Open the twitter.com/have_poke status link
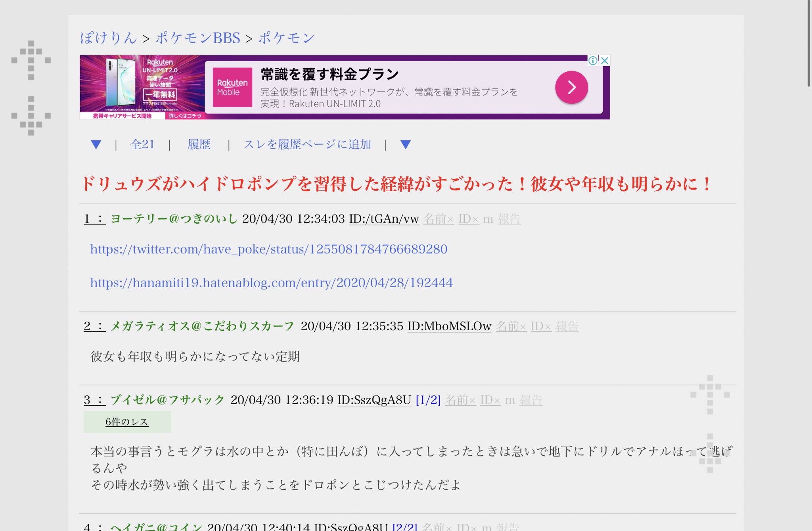 [269, 249]
